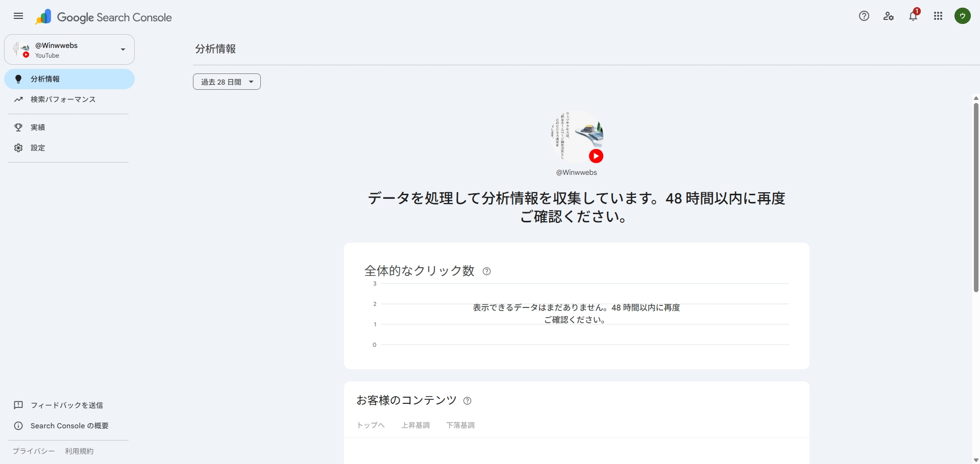The height and width of the screenshot is (464, 980).
Task: Click the info icon beside Search Console の概要
Action: (18, 426)
